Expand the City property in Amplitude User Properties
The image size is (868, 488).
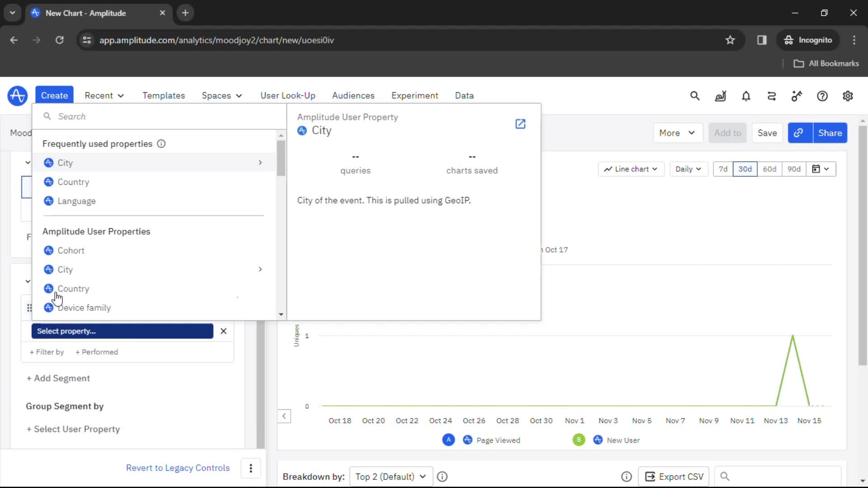(260, 269)
